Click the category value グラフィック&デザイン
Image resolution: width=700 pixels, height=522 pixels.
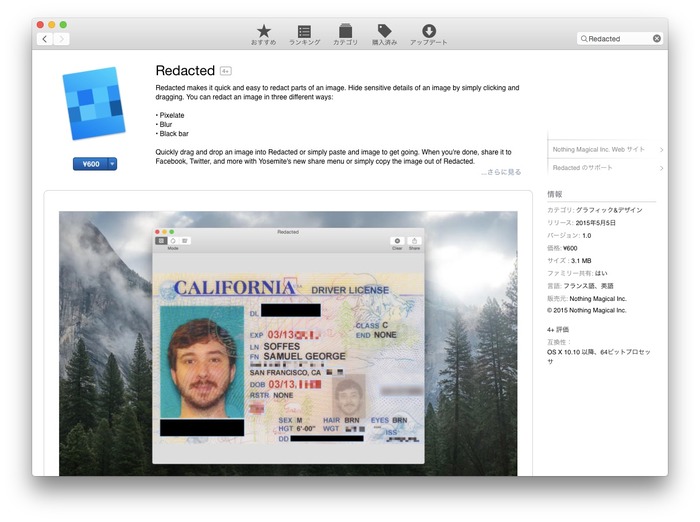609,210
